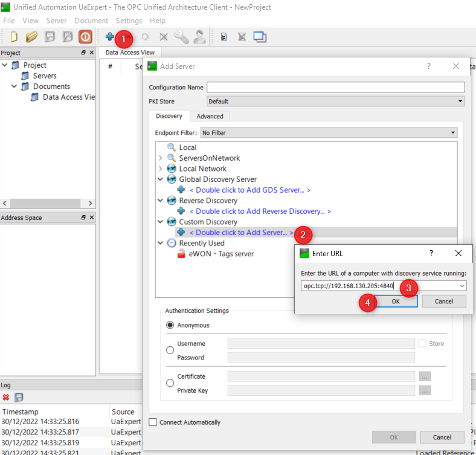Close the Address Space panel

(92, 218)
